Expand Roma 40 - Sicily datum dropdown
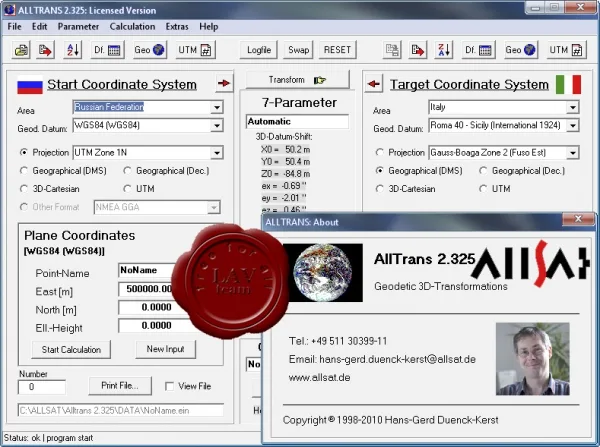 point(573,126)
